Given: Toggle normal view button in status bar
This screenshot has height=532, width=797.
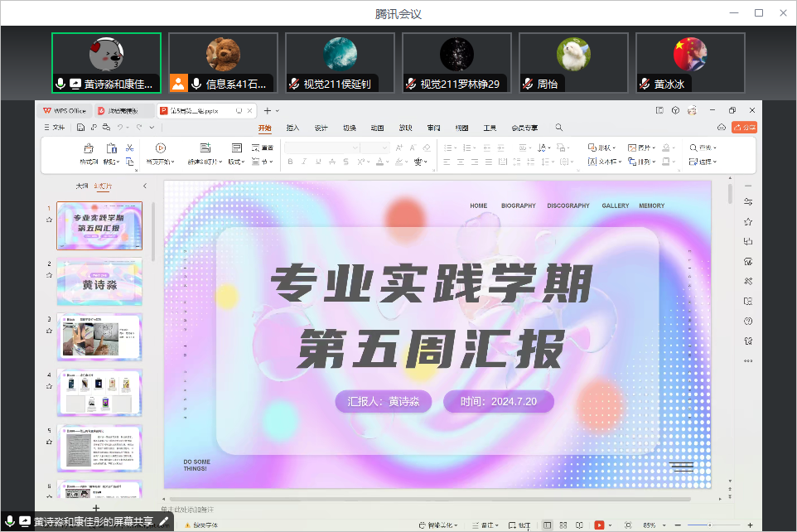Looking at the screenshot, I should pyautogui.click(x=548, y=525).
